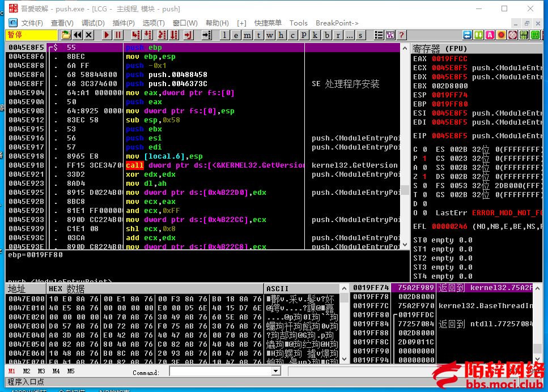Image resolution: width=548 pixels, height=392 pixels.
Task: Click the 地址 column header in dump
Action: tap(26, 289)
